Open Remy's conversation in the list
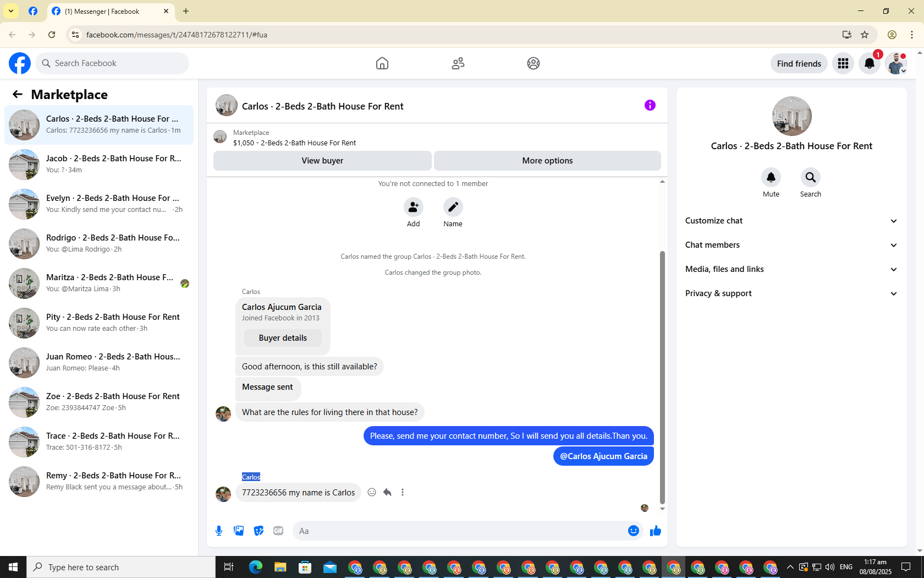The image size is (924, 578). [x=99, y=481]
